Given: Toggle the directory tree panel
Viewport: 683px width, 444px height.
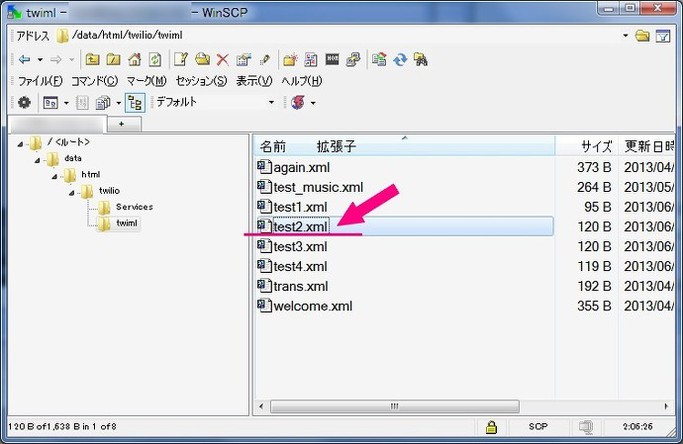Looking at the screenshot, I should [x=135, y=103].
